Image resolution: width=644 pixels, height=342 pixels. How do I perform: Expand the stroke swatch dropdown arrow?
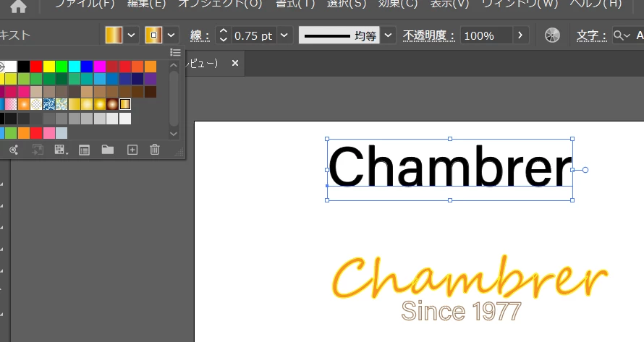coord(171,35)
